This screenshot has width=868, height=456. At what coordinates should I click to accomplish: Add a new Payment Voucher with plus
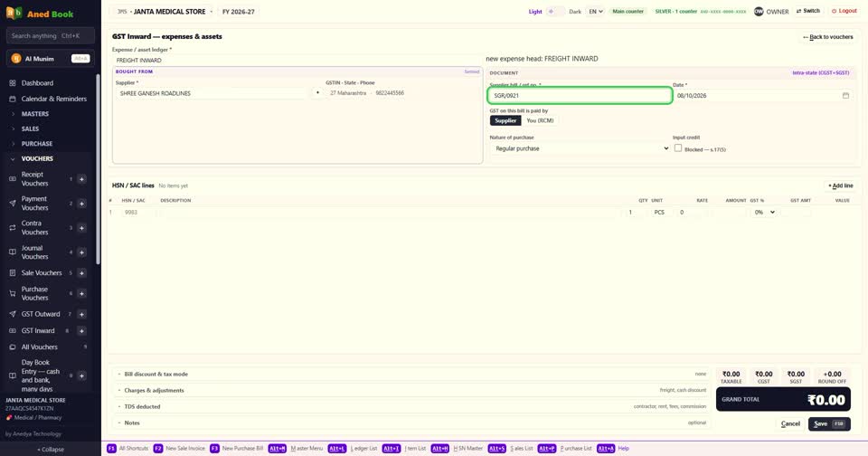81,204
